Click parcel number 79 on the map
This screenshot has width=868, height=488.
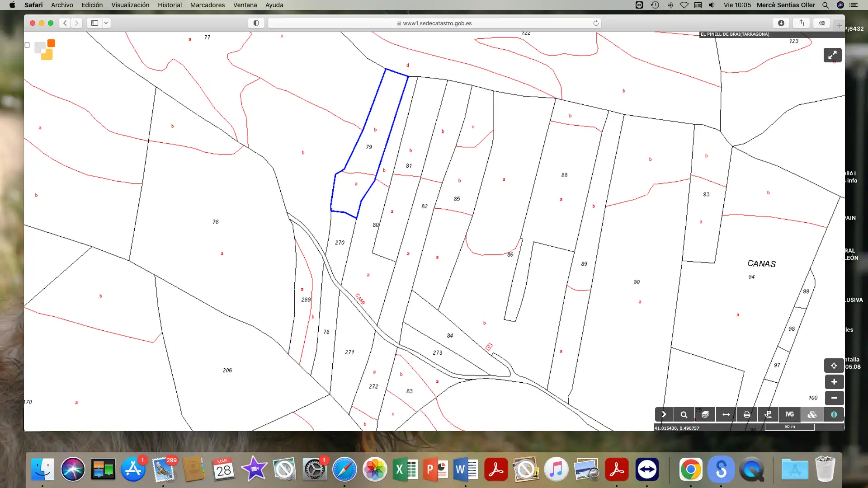pyautogui.click(x=369, y=147)
